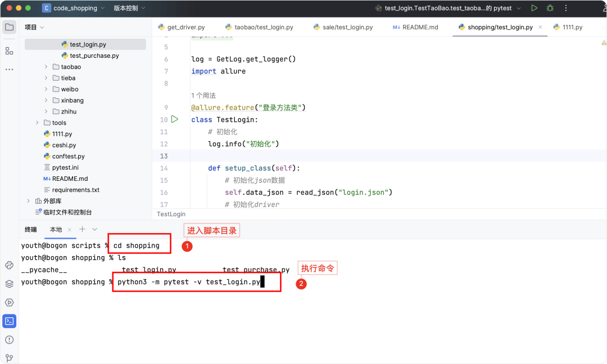Image resolution: width=607 pixels, height=364 pixels.
Task: Place cursor on empty line 13
Action: 398,156
